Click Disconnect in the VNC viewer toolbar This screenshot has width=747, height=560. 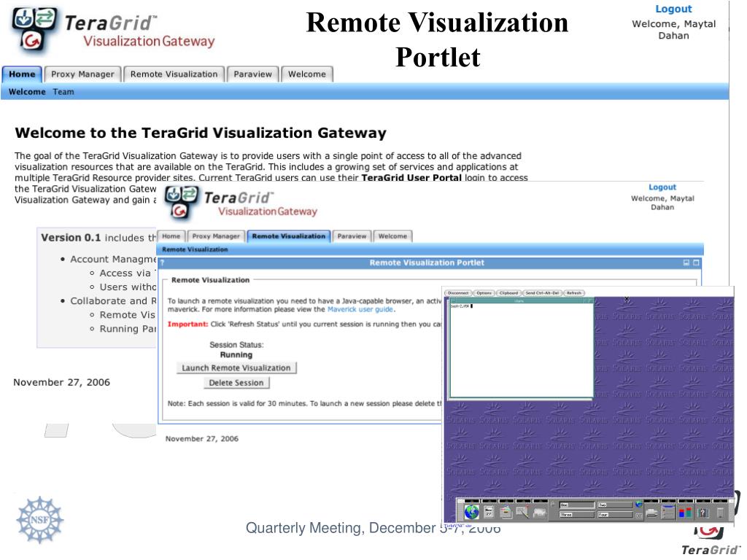pyautogui.click(x=458, y=293)
